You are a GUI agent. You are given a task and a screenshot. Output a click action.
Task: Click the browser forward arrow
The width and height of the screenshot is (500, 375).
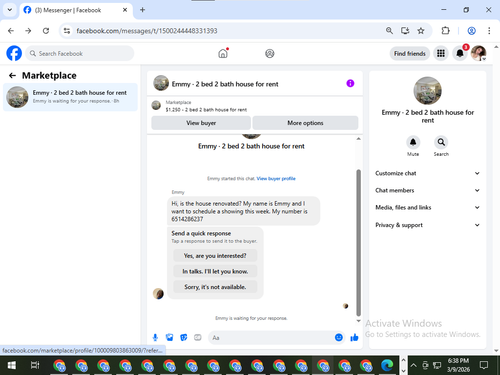tap(28, 31)
